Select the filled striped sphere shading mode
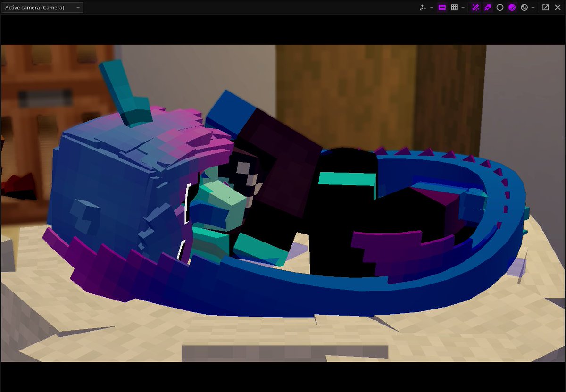The height and width of the screenshot is (392, 566). [512, 8]
